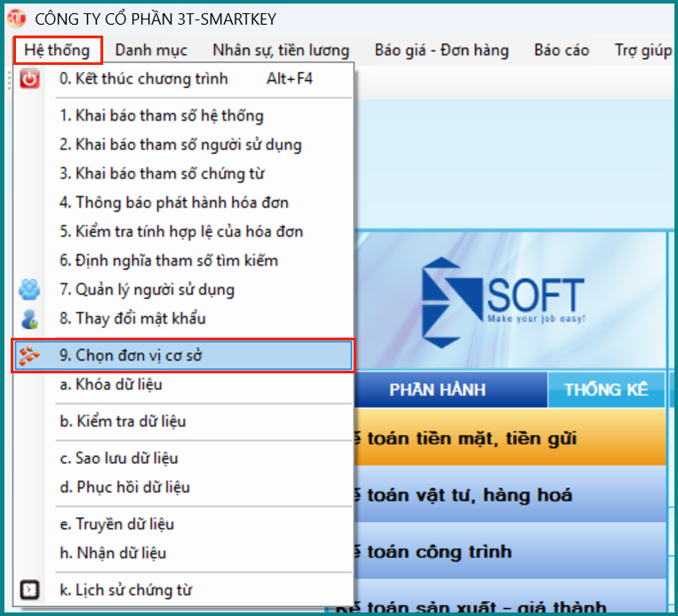Select Kiểm tra tính hợp lệ của hóa đơn

(x=181, y=232)
